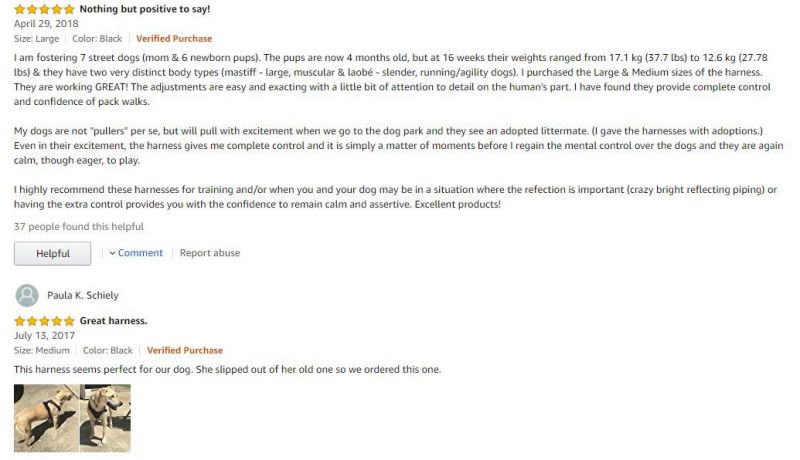
Task: Click '37 people found this helpful' text
Action: (79, 226)
